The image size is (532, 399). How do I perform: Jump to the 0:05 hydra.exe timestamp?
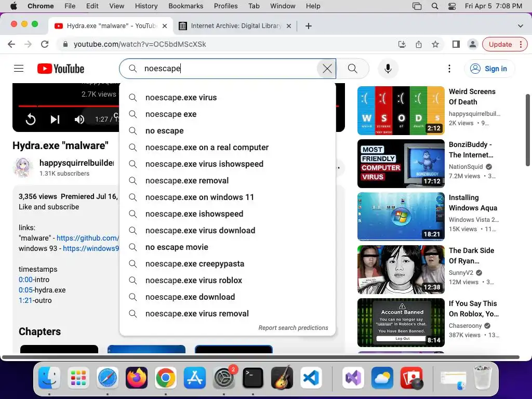(x=25, y=290)
